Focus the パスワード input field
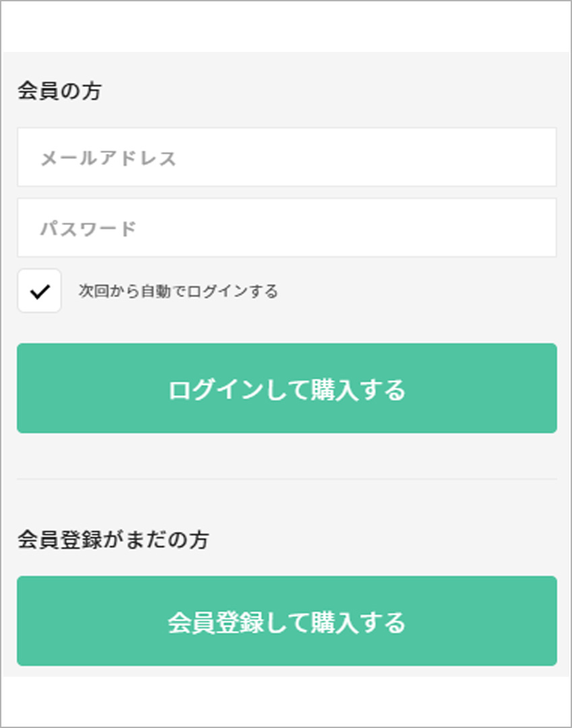Screen dimensions: 572x728 (x=287, y=228)
